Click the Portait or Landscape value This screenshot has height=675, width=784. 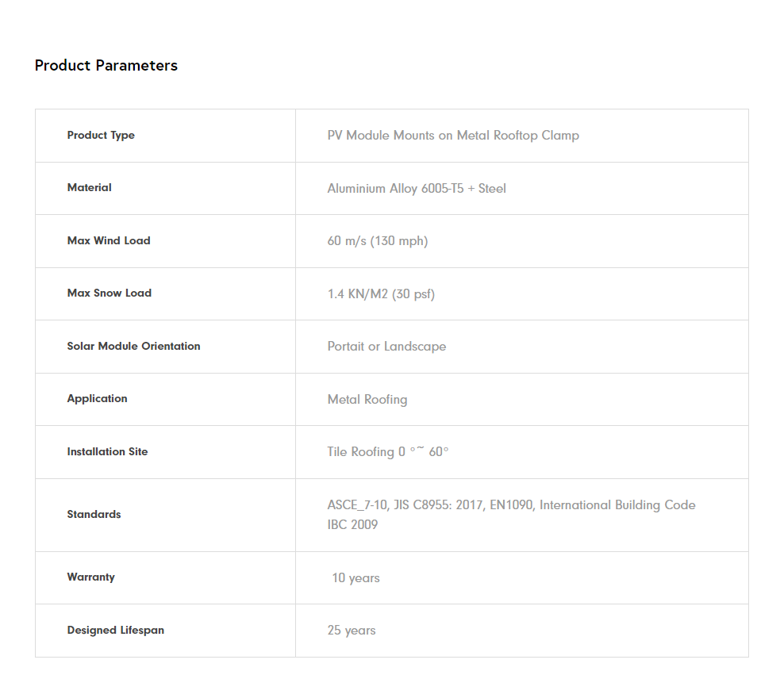point(386,347)
